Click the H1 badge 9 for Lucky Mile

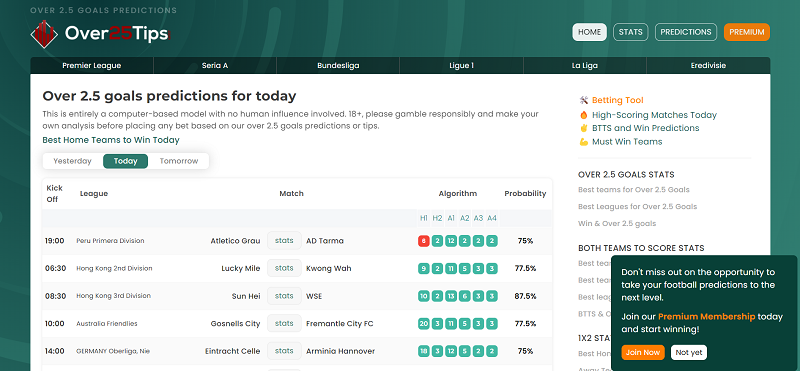tap(423, 268)
